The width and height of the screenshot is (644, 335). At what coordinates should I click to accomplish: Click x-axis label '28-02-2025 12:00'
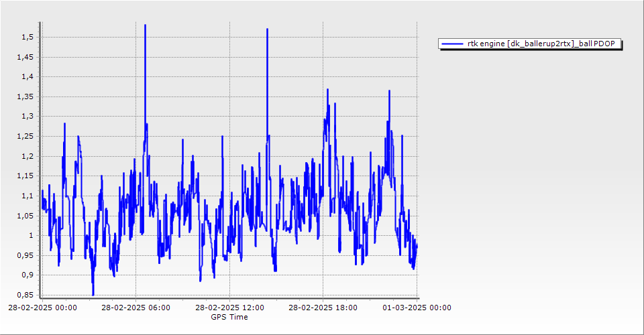tap(229, 308)
